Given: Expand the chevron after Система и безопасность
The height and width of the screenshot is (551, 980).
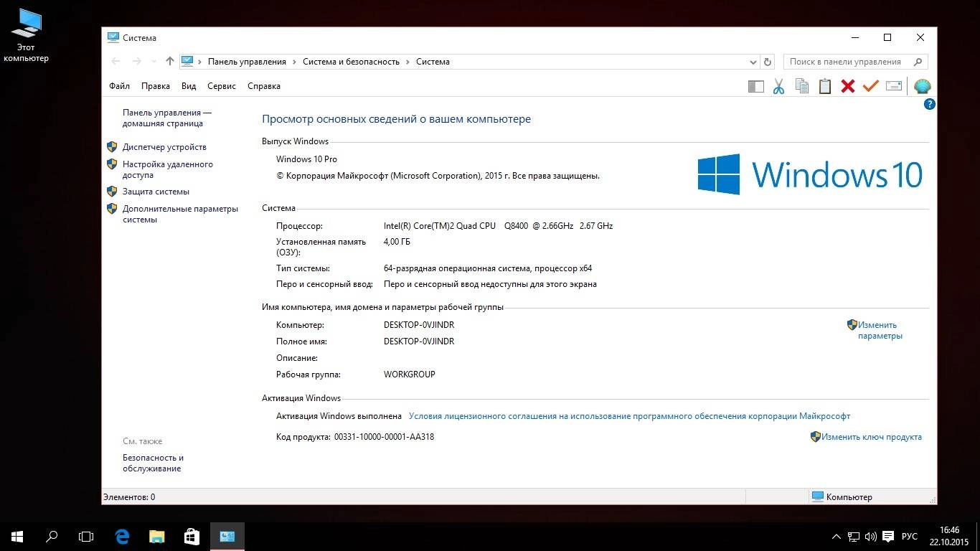Looking at the screenshot, I should coord(407,62).
